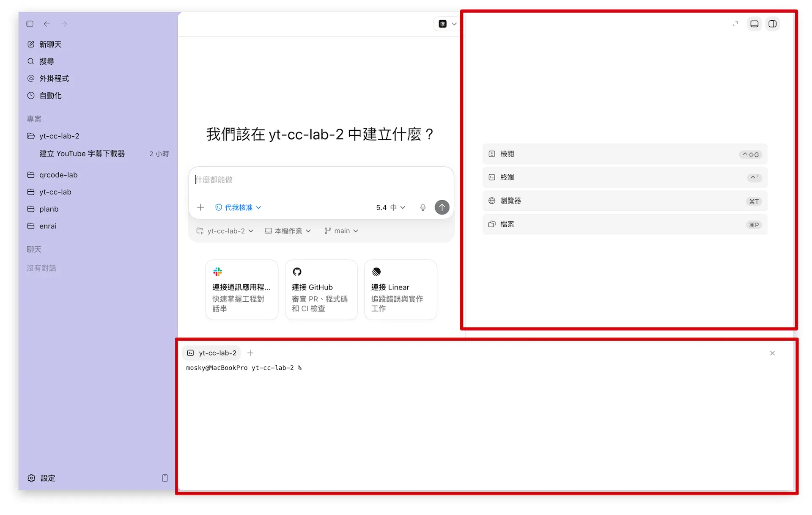
Task: Open automation (自動化) page
Action: [44, 96]
